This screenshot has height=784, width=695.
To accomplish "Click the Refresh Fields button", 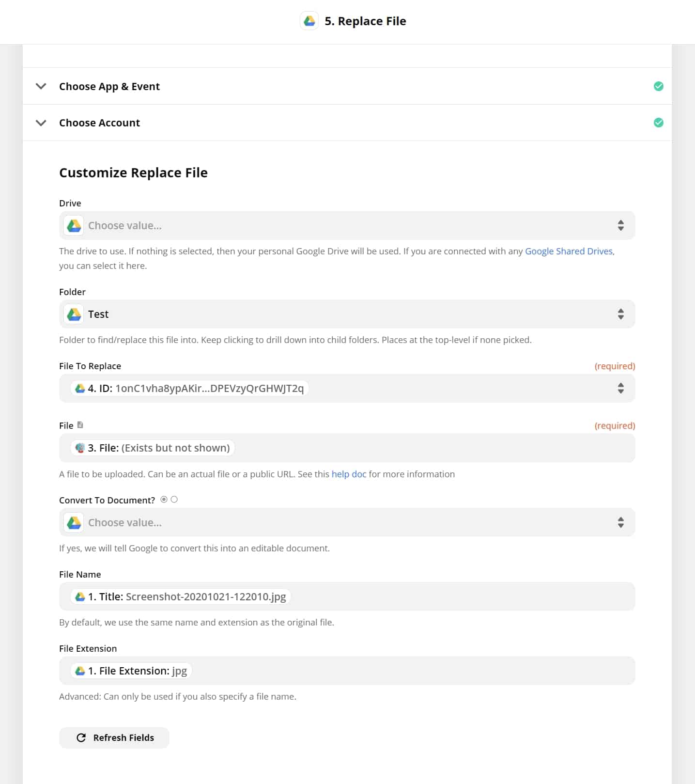I will point(114,737).
